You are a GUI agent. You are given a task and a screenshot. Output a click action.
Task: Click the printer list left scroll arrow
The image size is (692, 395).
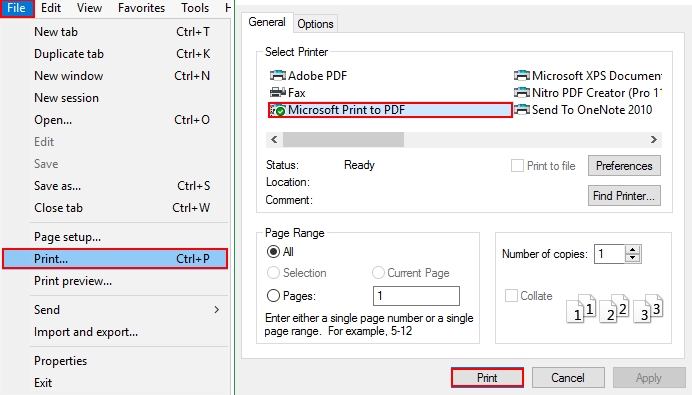point(274,139)
